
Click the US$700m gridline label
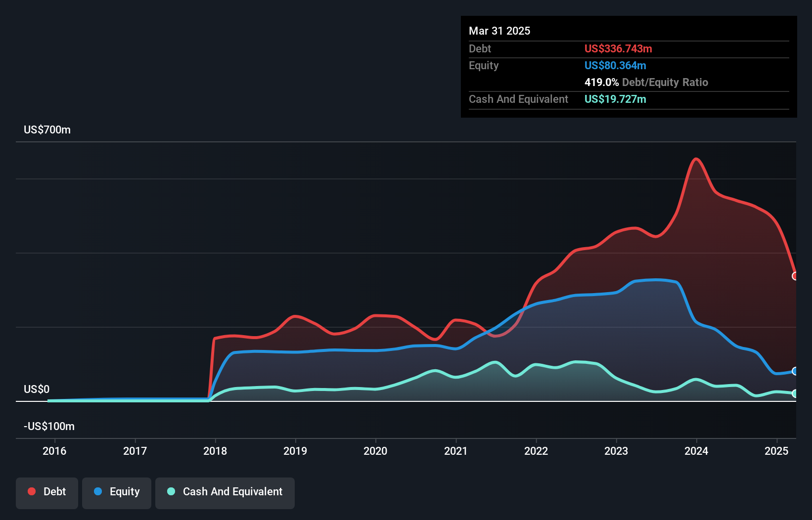(47, 130)
